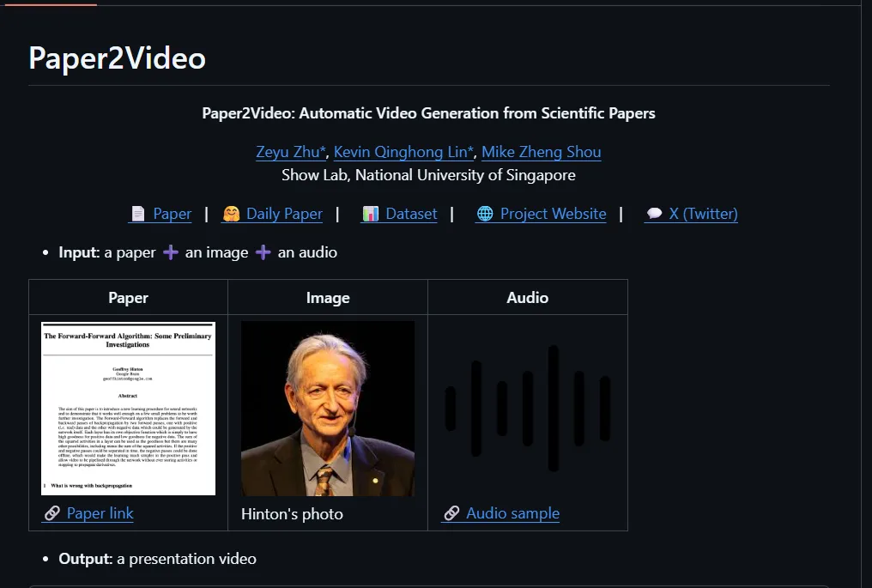Image resolution: width=872 pixels, height=588 pixels.
Task: Click the speech bubble icon before X (Twitter)
Action: coord(654,214)
